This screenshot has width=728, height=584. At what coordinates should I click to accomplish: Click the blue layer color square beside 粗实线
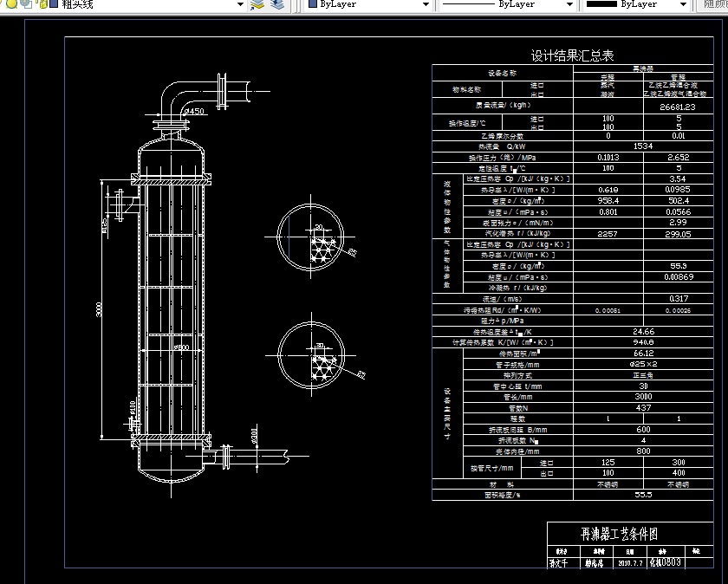pyautogui.click(x=54, y=3)
